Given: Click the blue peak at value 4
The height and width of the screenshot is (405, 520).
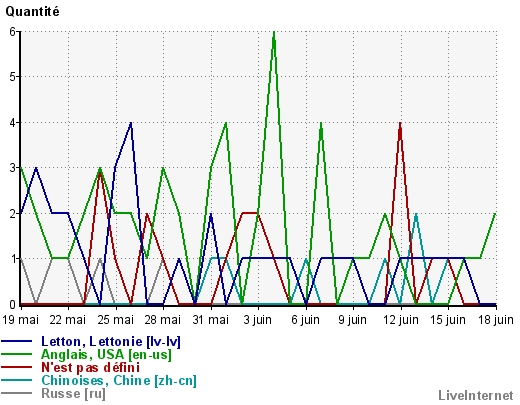Looking at the screenshot, I should 131,123.
